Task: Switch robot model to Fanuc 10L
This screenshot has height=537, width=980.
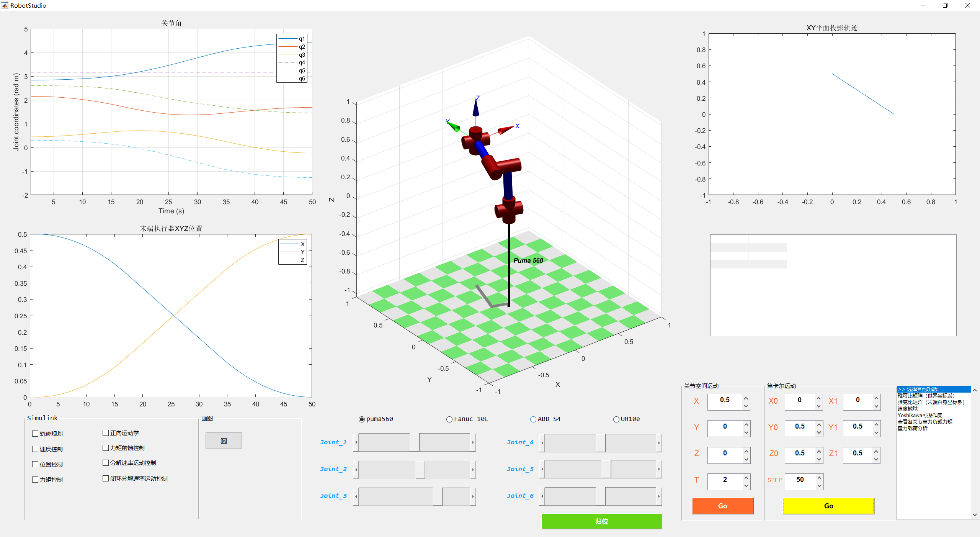Action: [449, 419]
